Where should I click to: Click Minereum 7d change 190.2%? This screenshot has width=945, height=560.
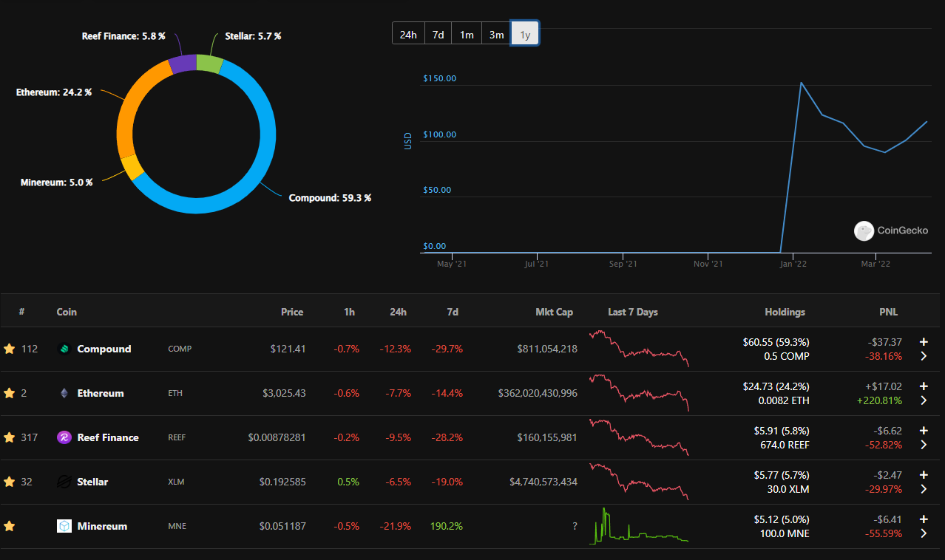pos(447,526)
